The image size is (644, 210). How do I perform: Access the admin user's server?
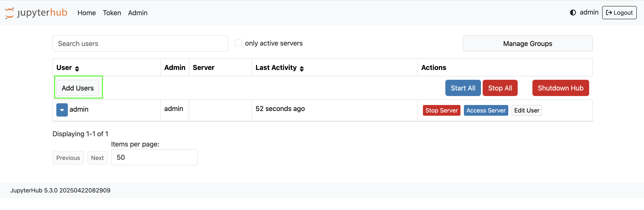[x=486, y=110]
